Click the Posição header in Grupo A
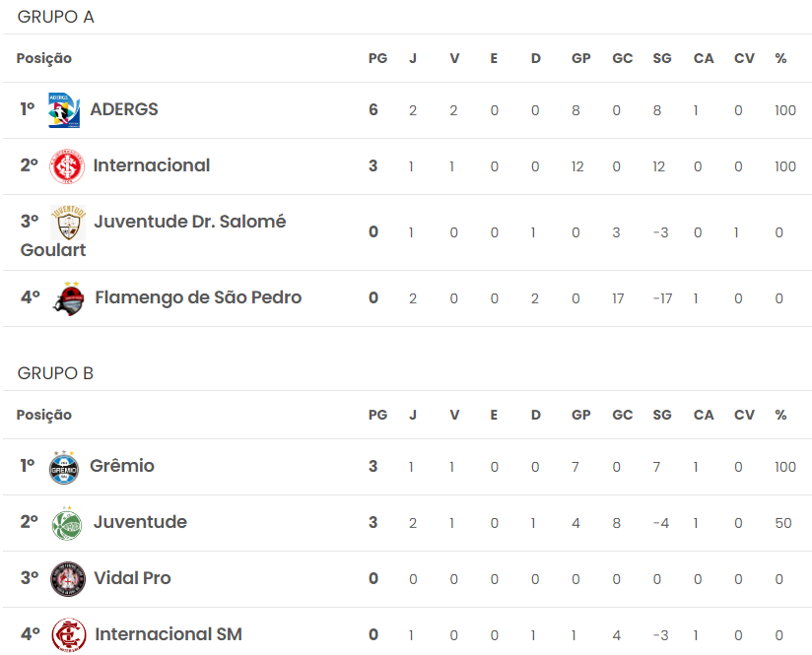Viewport: 812px width, 655px height. click(x=44, y=58)
